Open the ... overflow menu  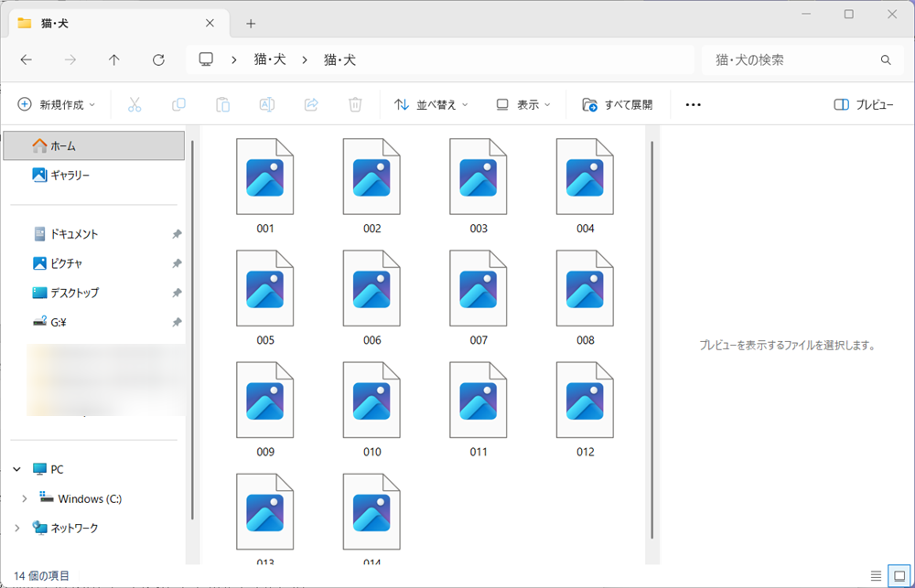click(x=693, y=103)
